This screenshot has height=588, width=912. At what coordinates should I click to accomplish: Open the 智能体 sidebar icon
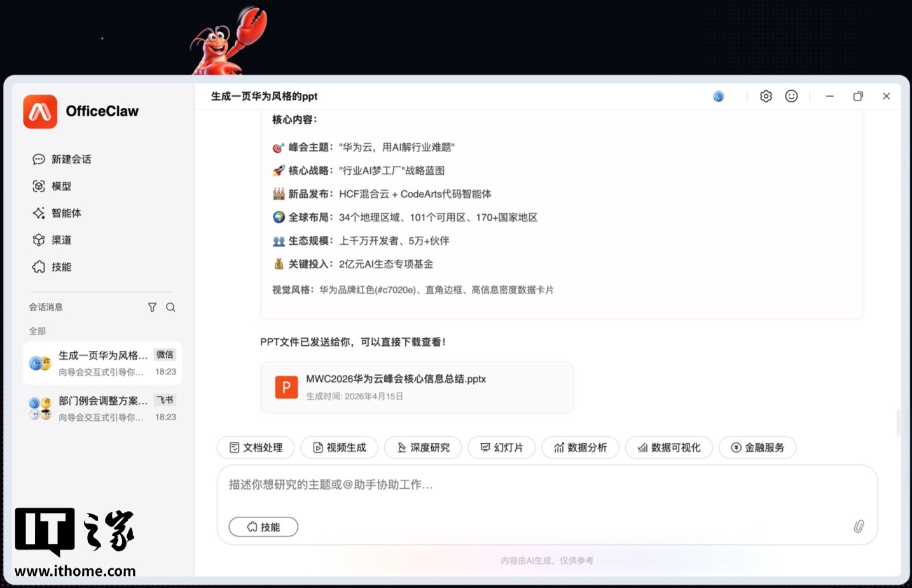point(39,213)
